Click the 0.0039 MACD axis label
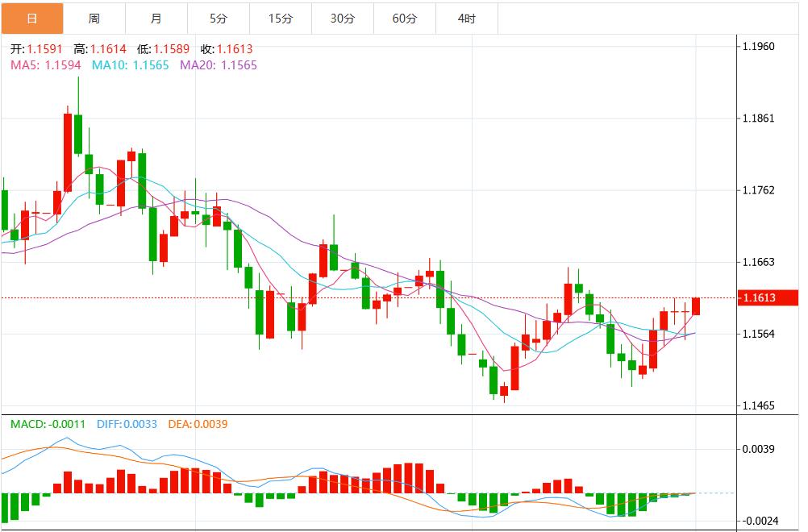 pos(757,449)
